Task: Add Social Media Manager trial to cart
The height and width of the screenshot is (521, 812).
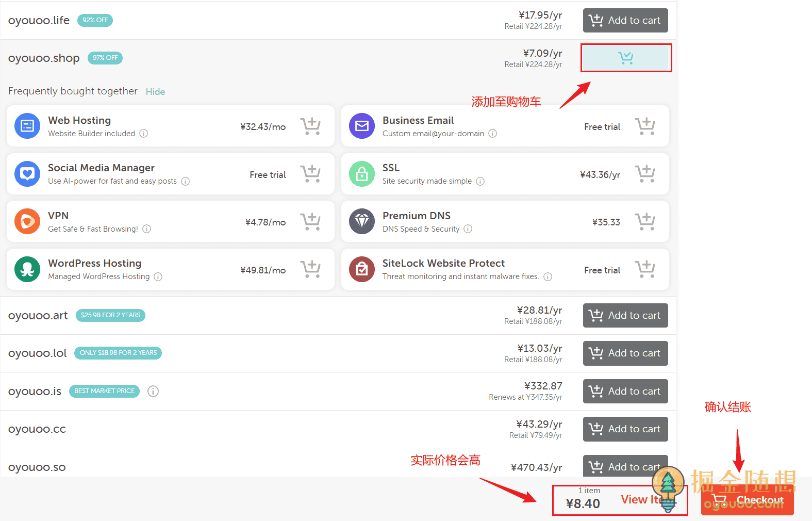Action: click(x=310, y=174)
